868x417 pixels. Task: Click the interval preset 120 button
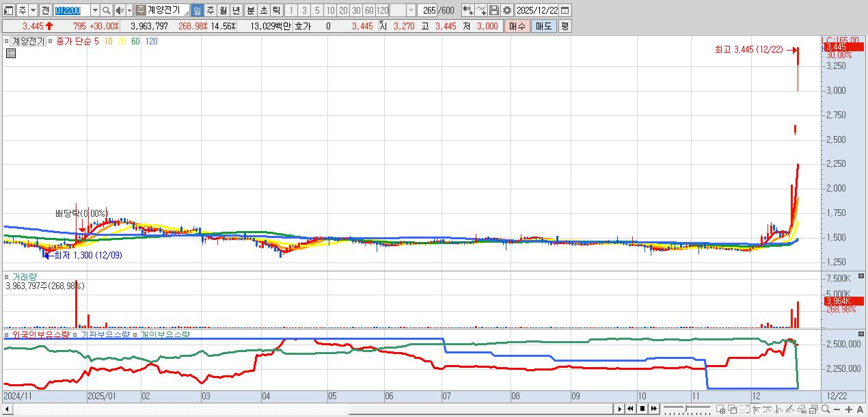point(382,10)
